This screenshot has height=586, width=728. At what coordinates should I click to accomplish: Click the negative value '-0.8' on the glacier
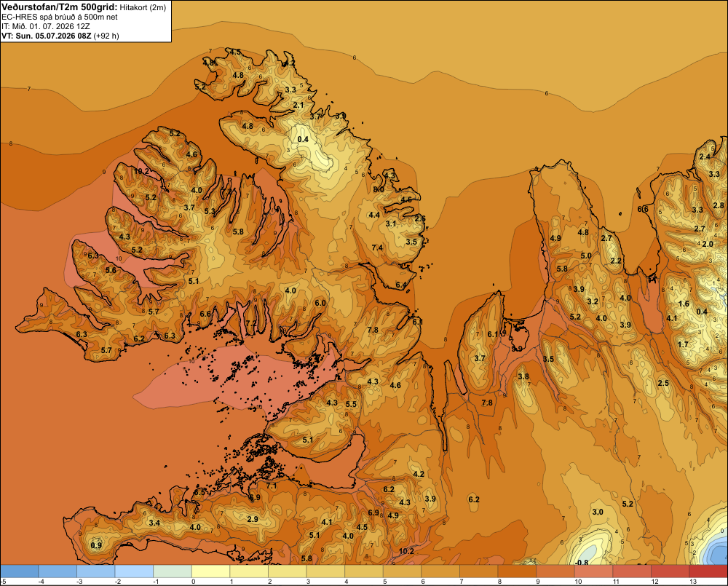[582, 563]
